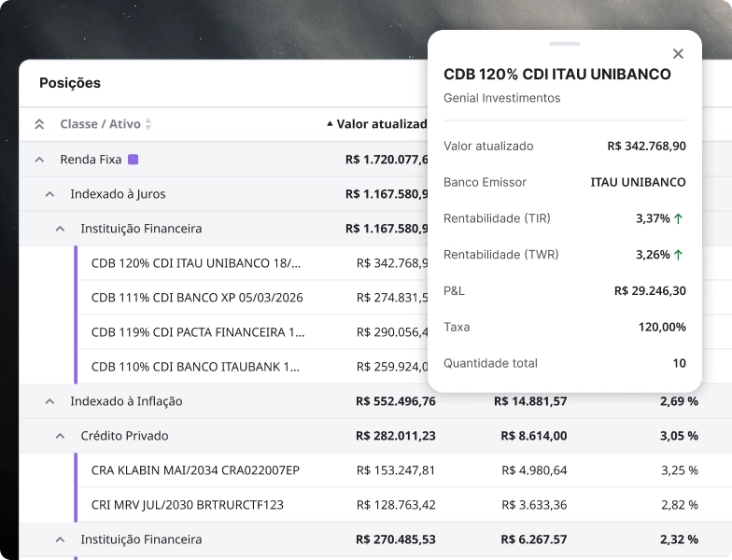Collapse the Crédito Privado subgroup
This screenshot has height=560, width=732.
(x=60, y=436)
